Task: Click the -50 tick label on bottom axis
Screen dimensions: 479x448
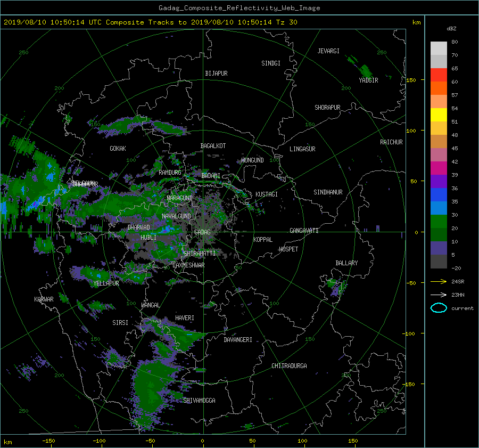Action: (150, 441)
